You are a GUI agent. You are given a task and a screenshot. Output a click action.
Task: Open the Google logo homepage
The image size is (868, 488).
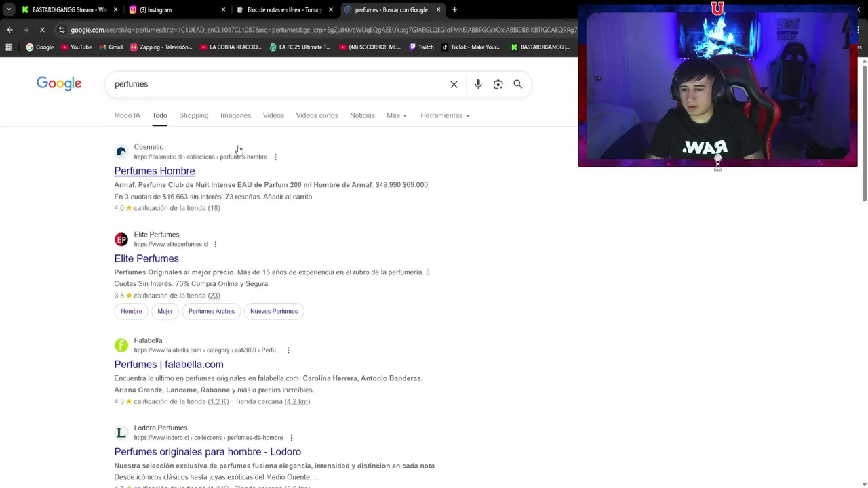click(59, 83)
